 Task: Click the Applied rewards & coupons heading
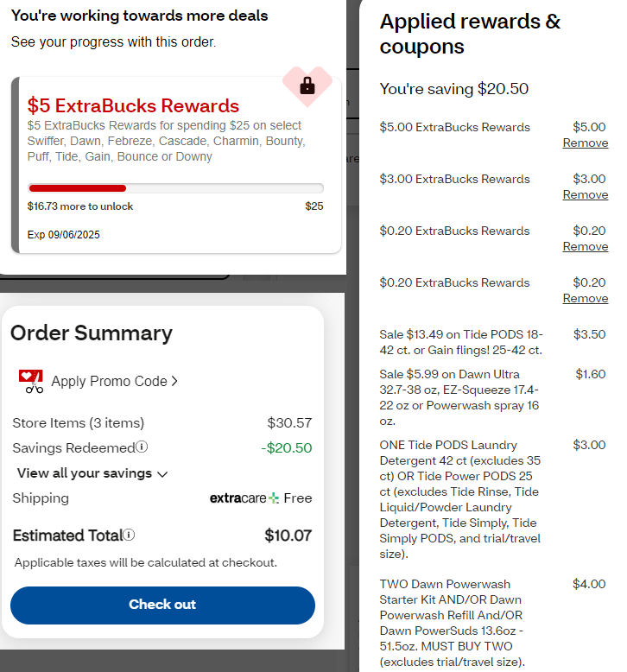pyautogui.click(x=470, y=34)
